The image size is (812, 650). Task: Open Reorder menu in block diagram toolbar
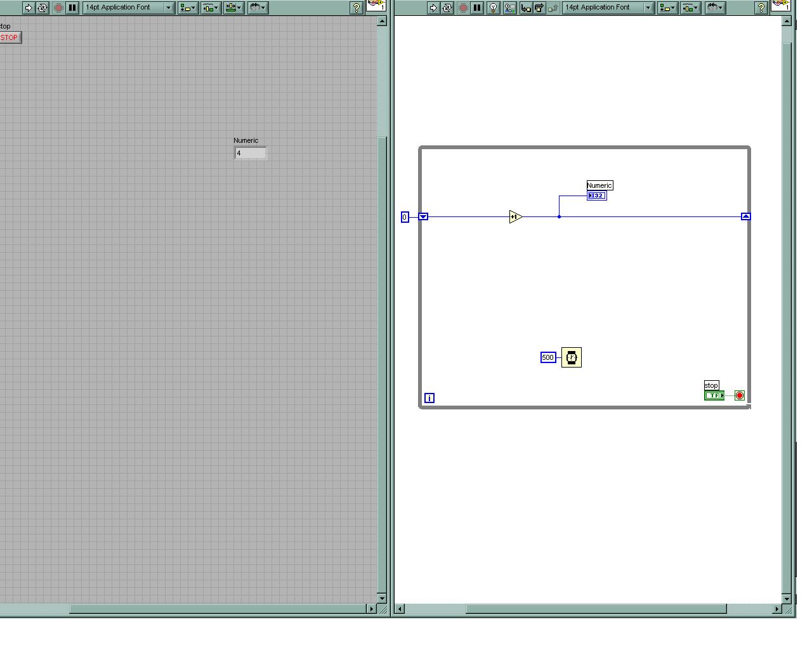(x=714, y=8)
